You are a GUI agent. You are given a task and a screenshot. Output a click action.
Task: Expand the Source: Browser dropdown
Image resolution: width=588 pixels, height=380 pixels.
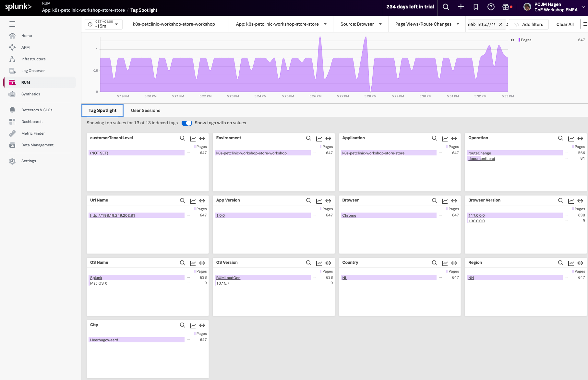point(361,24)
